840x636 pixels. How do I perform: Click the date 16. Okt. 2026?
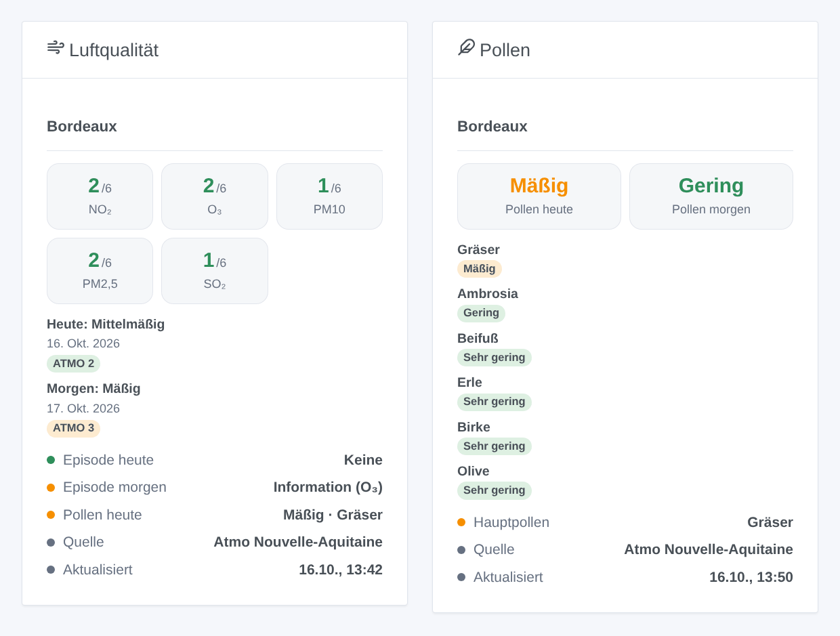83,343
